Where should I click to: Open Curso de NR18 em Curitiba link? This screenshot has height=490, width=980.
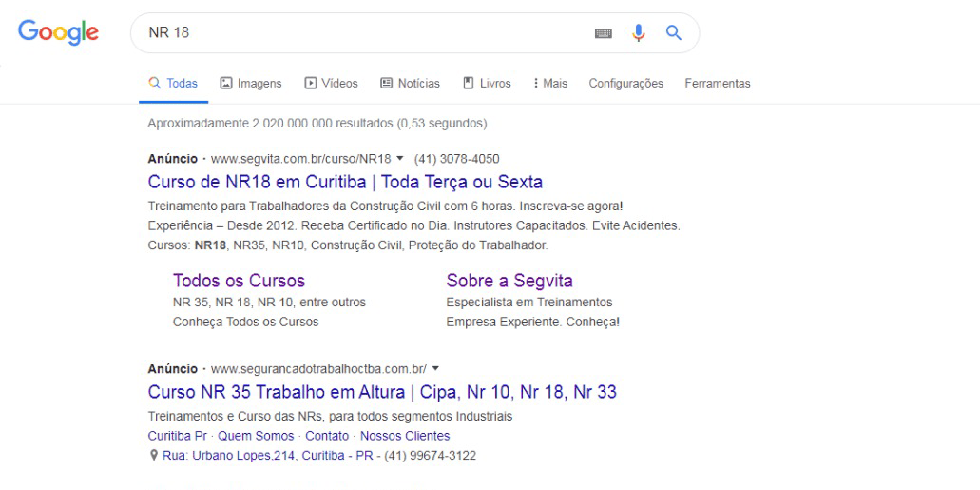coord(346,182)
